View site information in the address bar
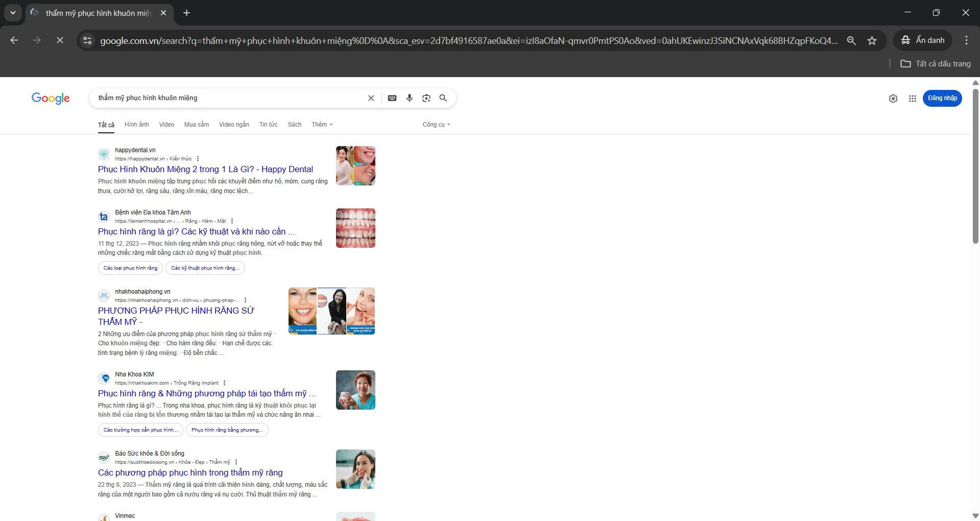The image size is (980, 521). (x=87, y=40)
